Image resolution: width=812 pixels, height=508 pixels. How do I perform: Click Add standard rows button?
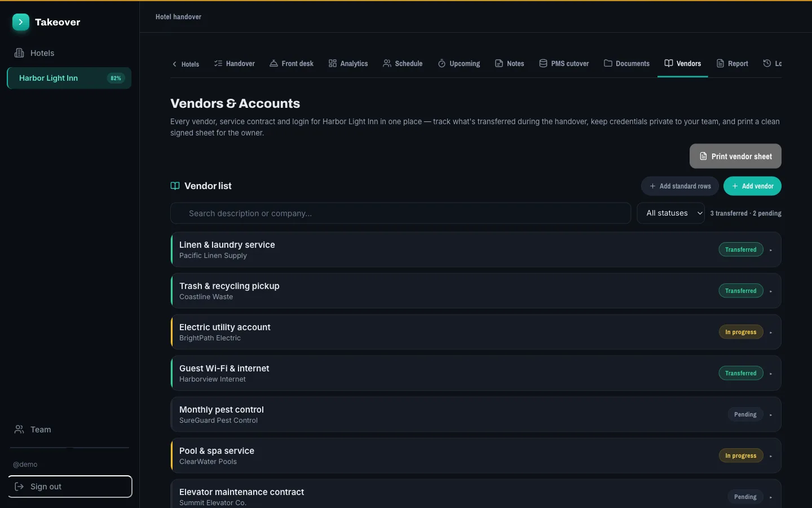pos(680,186)
